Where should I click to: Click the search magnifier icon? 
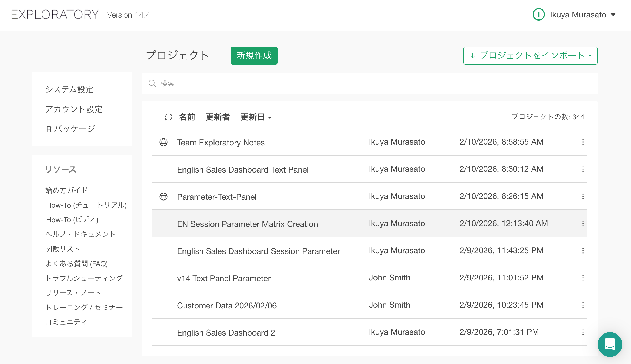tap(152, 83)
